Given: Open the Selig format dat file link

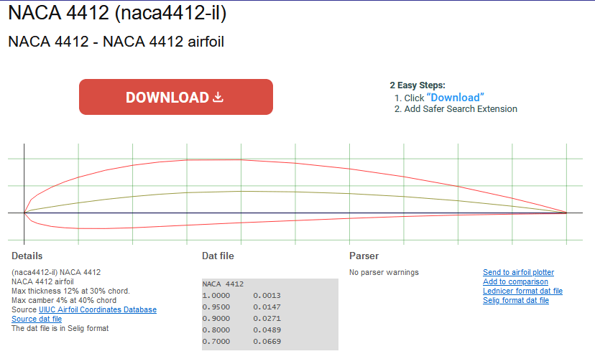Looking at the screenshot, I should (516, 301).
